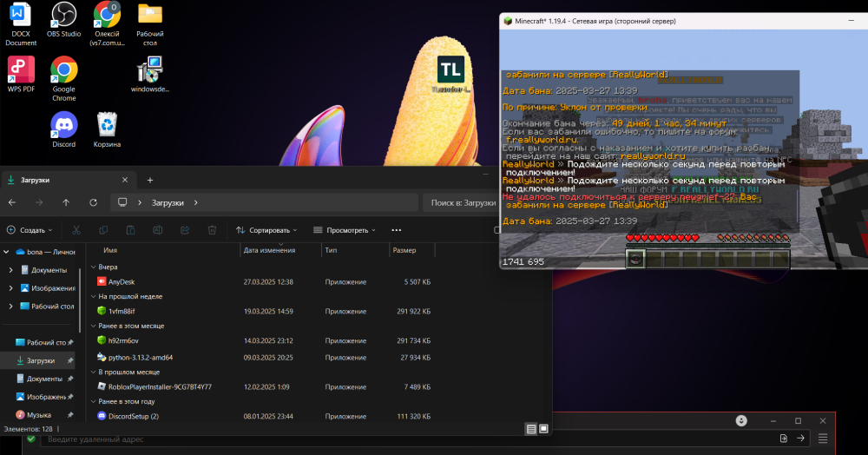Click the Rename icon in Explorer toolbar
868x455 pixels.
coord(157,230)
